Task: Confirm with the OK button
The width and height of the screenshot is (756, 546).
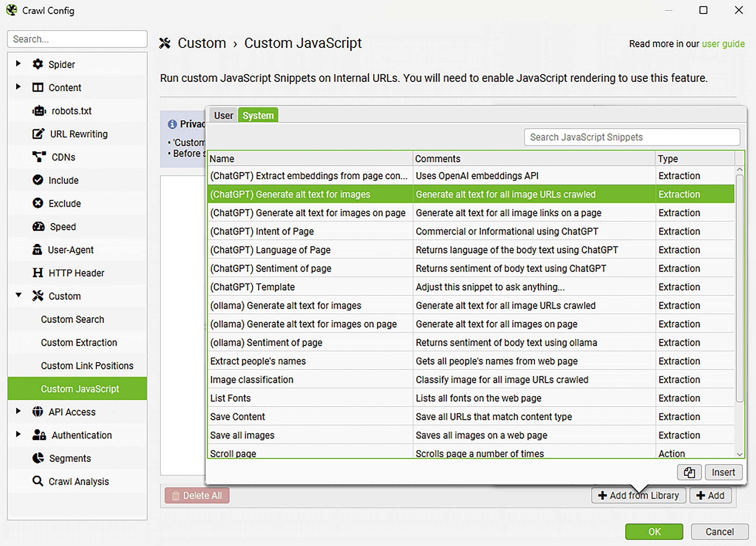Action: tap(654, 532)
